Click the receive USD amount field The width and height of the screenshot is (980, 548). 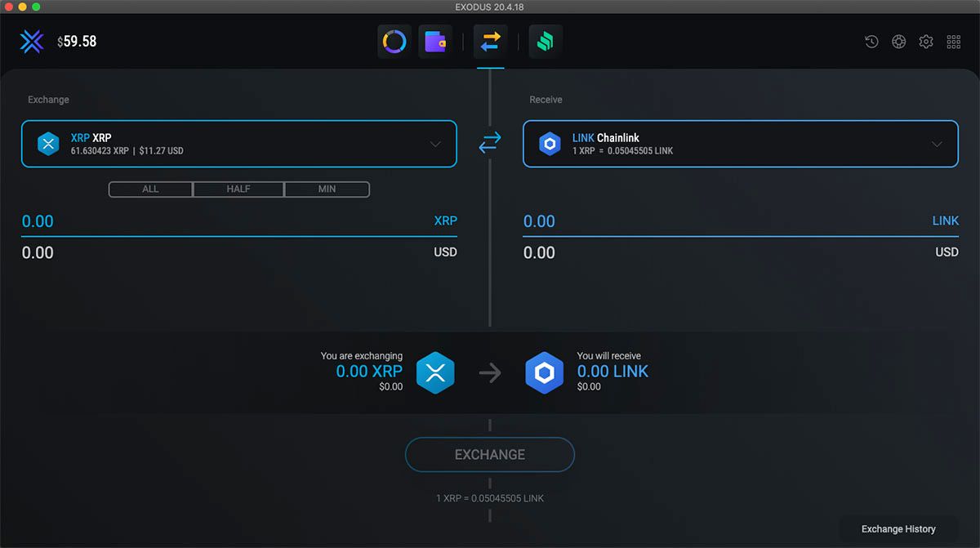pos(741,252)
